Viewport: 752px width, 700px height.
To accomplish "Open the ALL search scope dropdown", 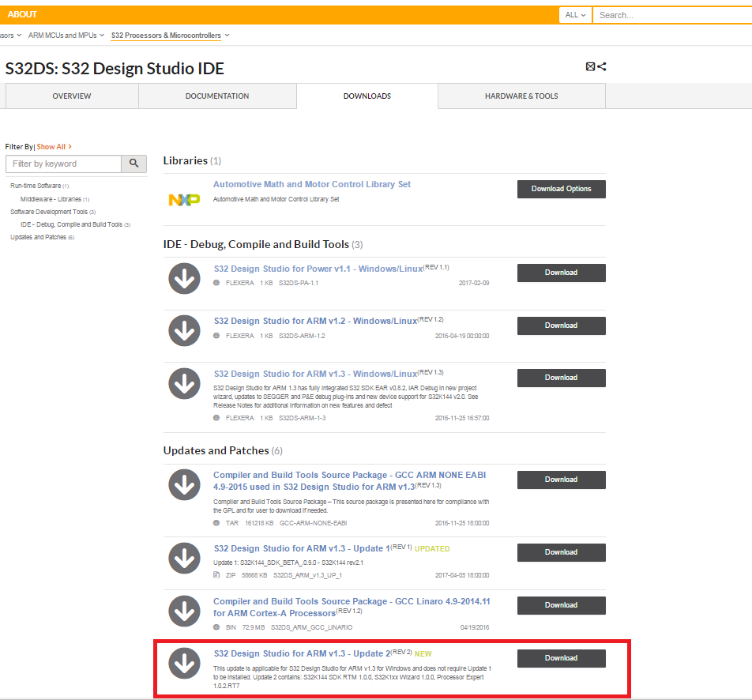I will pos(575,15).
